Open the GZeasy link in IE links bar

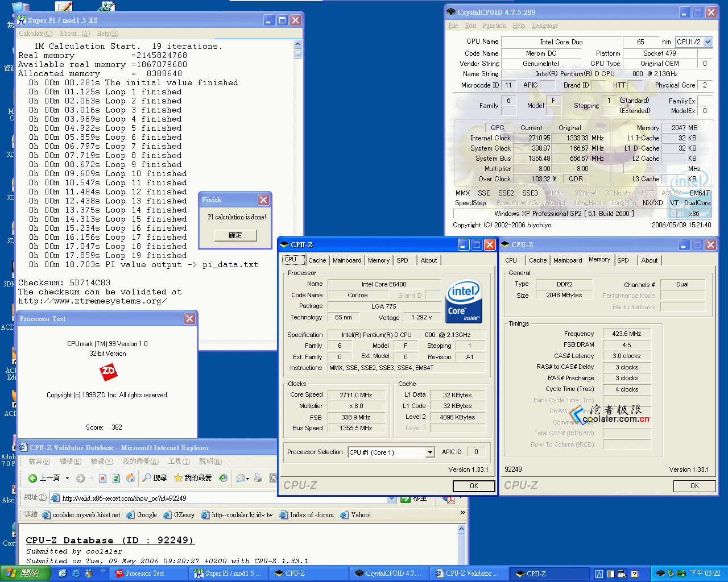click(x=179, y=515)
